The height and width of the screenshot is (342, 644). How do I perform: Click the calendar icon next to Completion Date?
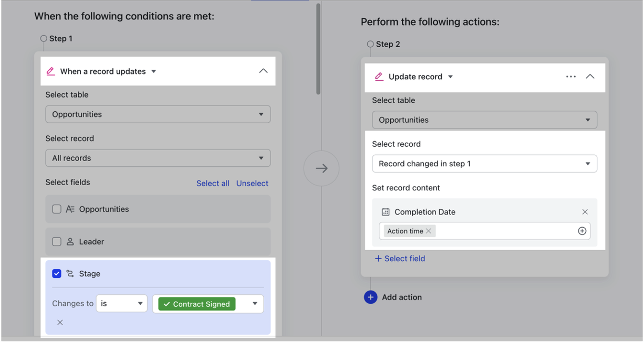386,212
